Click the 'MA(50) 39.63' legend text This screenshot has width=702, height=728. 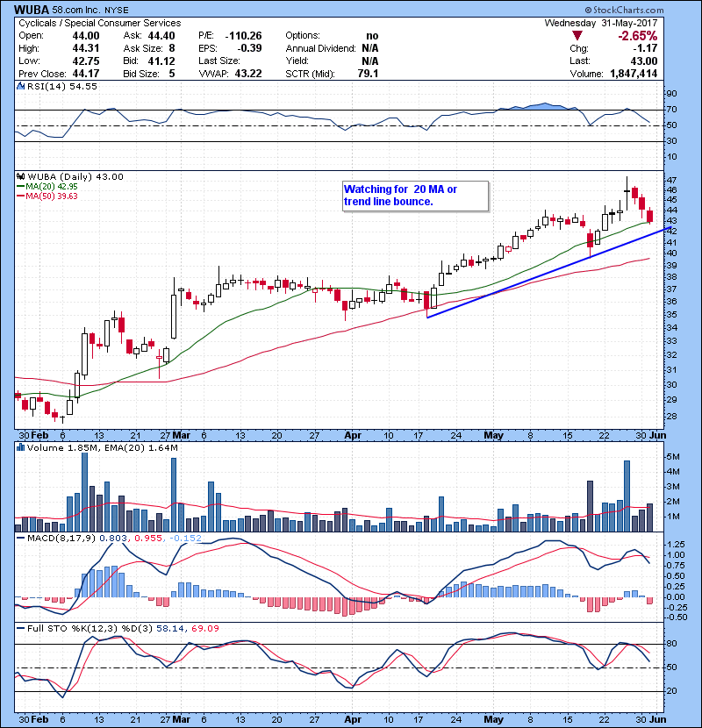click(52, 196)
